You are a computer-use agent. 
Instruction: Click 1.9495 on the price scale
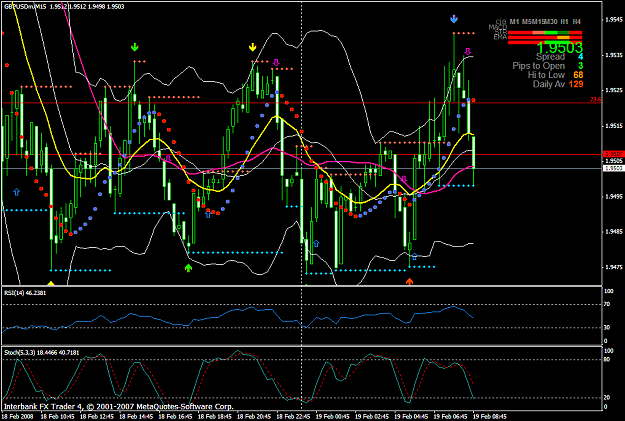[x=614, y=197]
